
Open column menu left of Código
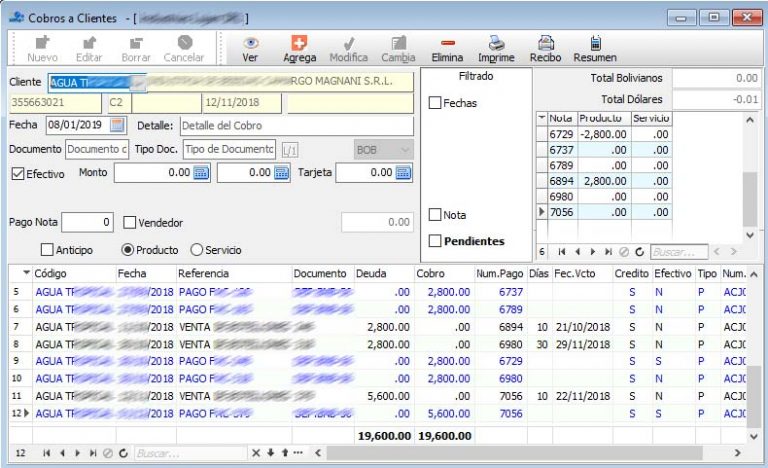[26, 272]
